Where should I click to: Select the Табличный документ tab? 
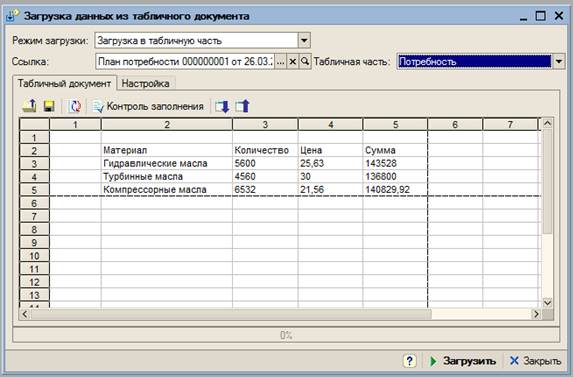pos(64,83)
